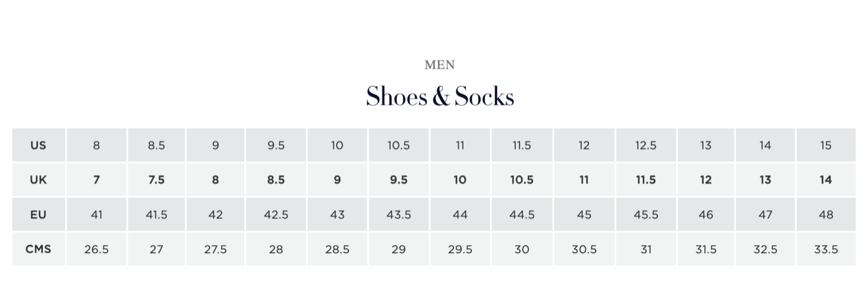Viewport: 868px width, 302px height.
Task: Select UK size 7.5 cell
Action: pos(156,180)
